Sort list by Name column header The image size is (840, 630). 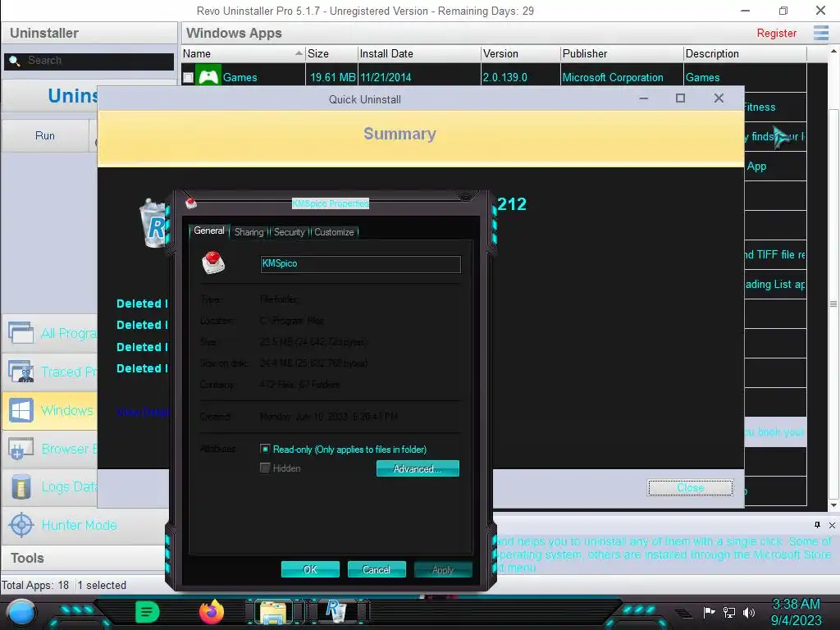point(243,53)
